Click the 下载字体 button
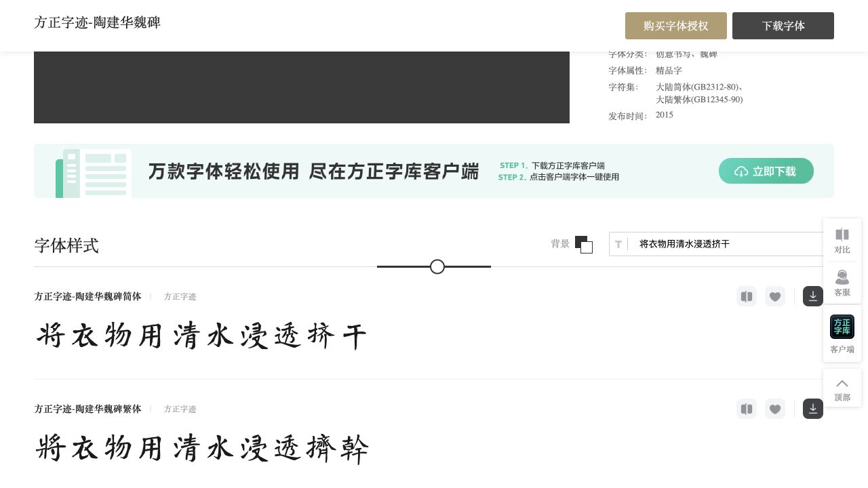Image resolution: width=868 pixels, height=488 pixels. pos(783,26)
